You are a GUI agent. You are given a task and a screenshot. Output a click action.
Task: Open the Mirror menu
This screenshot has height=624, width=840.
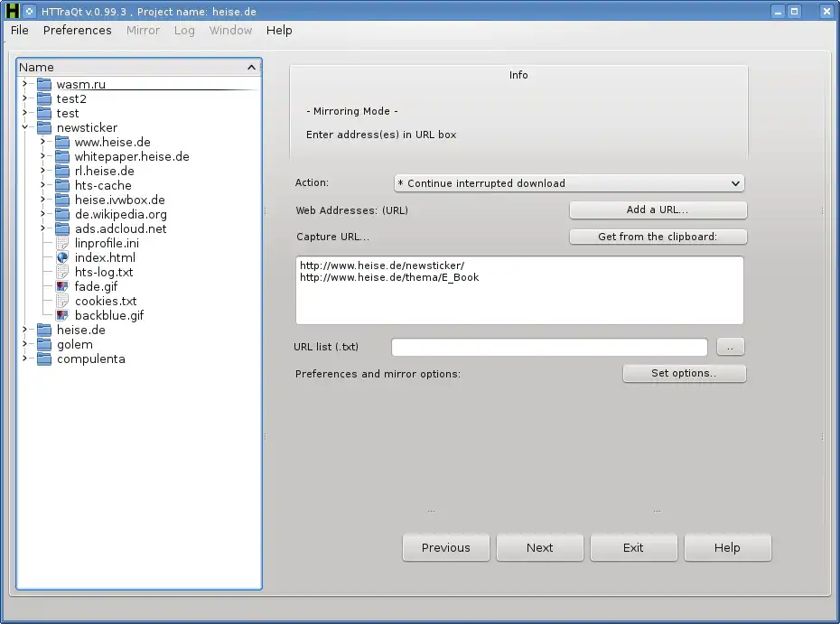[143, 30]
